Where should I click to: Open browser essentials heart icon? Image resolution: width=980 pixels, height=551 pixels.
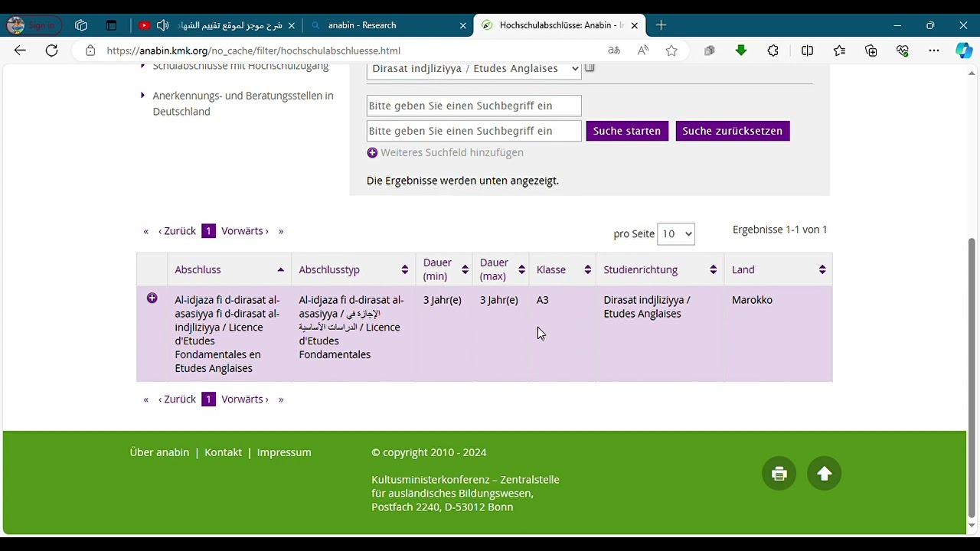[x=903, y=51]
